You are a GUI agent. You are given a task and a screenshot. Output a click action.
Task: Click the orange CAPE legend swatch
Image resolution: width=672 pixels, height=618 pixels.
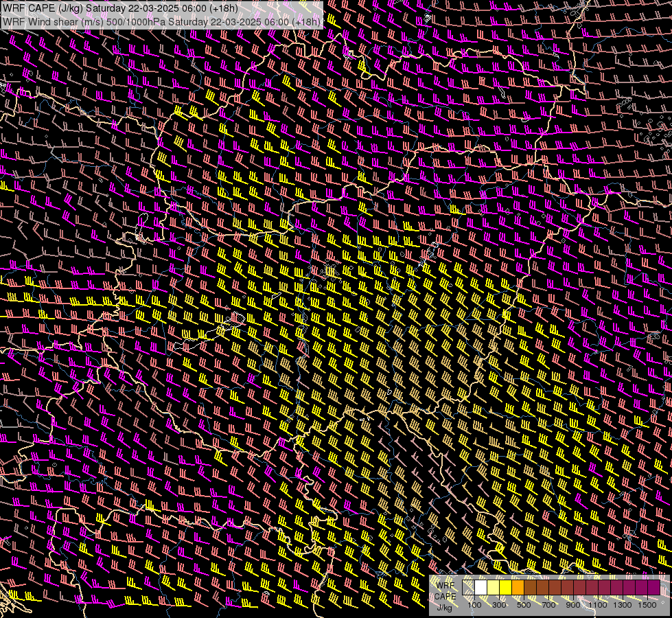[x=518, y=588]
